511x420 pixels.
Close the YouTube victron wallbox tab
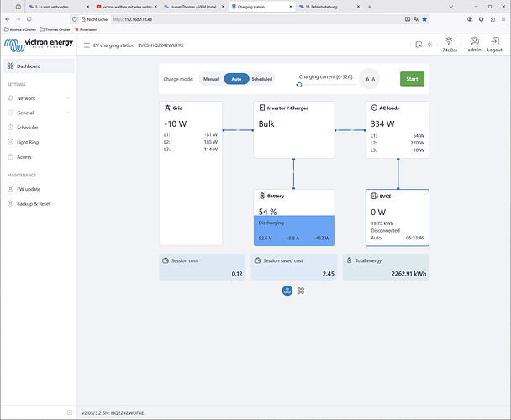[155, 7]
